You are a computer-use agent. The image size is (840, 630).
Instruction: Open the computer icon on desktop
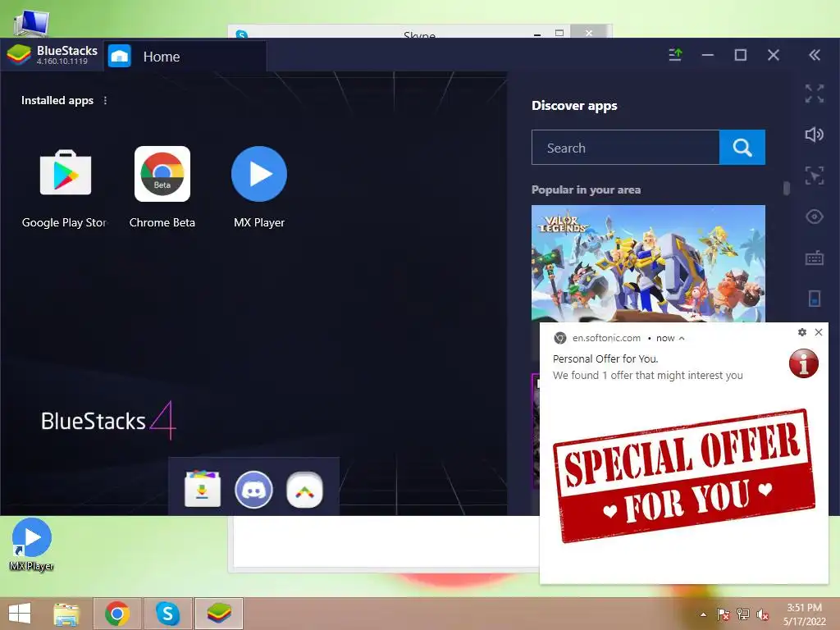pyautogui.click(x=31, y=24)
